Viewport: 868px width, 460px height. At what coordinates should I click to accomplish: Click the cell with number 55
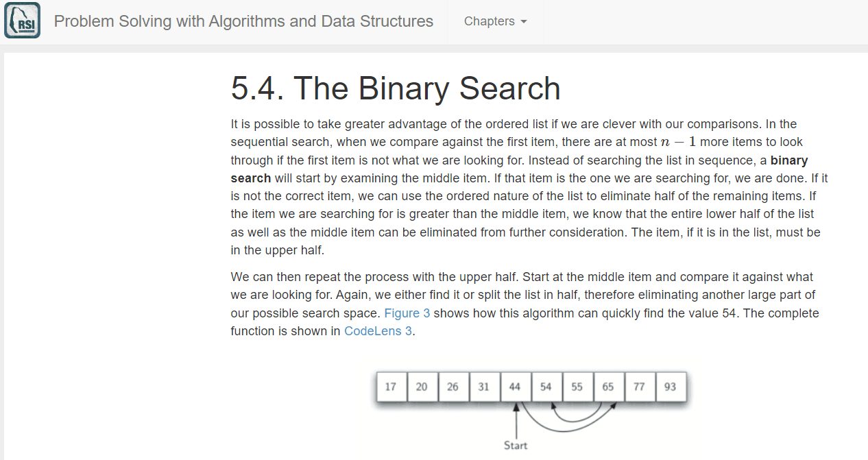577,387
